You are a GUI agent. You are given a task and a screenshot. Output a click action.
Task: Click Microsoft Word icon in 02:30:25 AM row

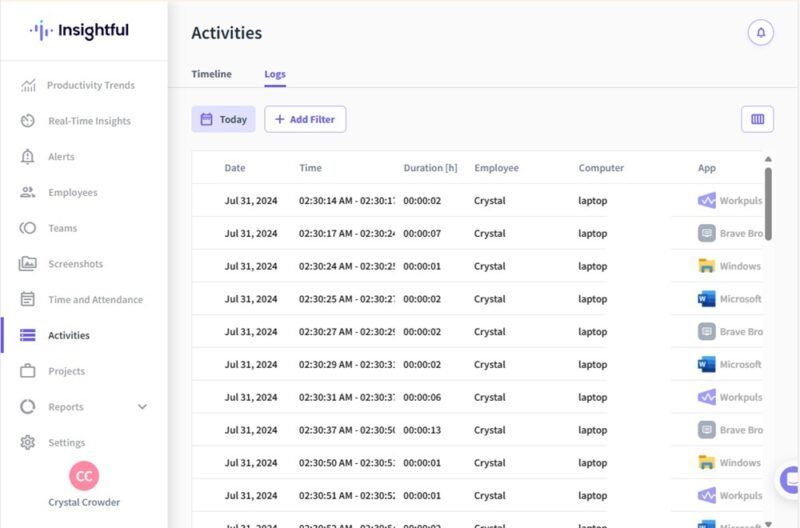(x=707, y=298)
